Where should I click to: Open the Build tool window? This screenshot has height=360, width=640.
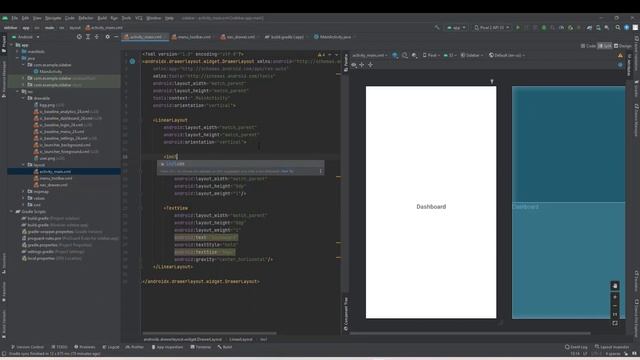[x=225, y=347]
